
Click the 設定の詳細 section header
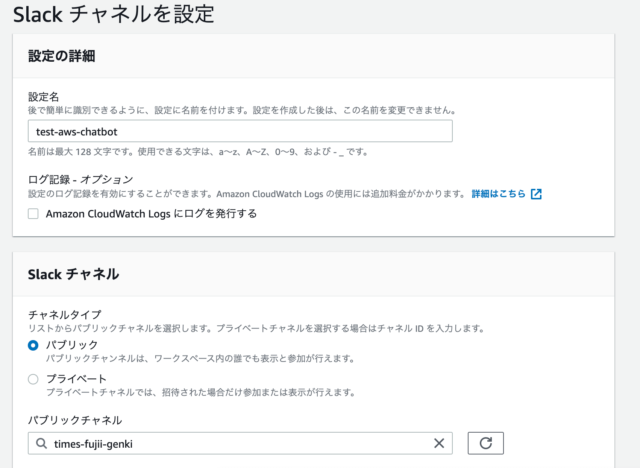click(68, 57)
